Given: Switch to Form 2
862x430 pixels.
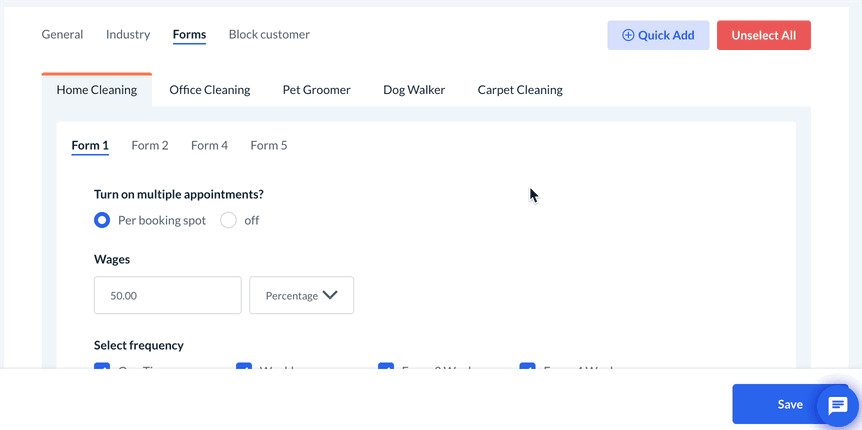Looking at the screenshot, I should [150, 145].
